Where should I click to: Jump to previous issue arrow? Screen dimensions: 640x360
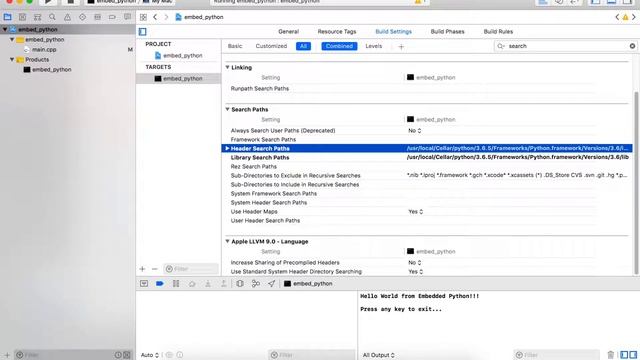pos(617,17)
